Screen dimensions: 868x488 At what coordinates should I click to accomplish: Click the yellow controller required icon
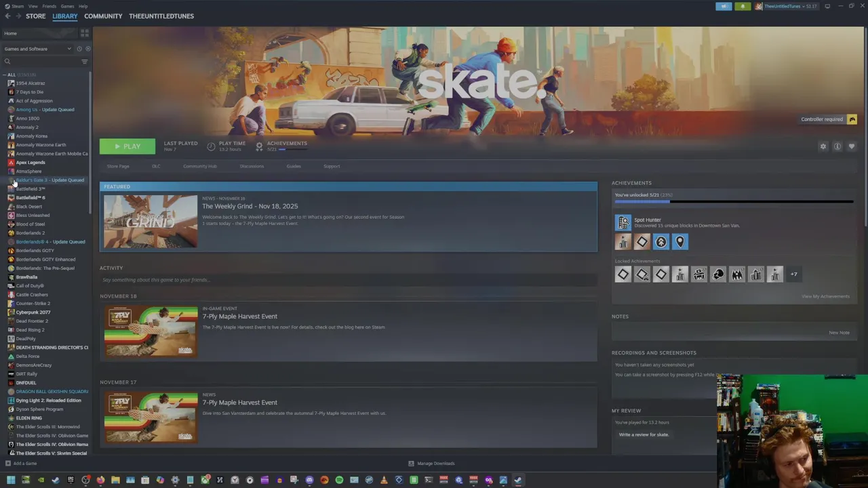[x=852, y=119]
